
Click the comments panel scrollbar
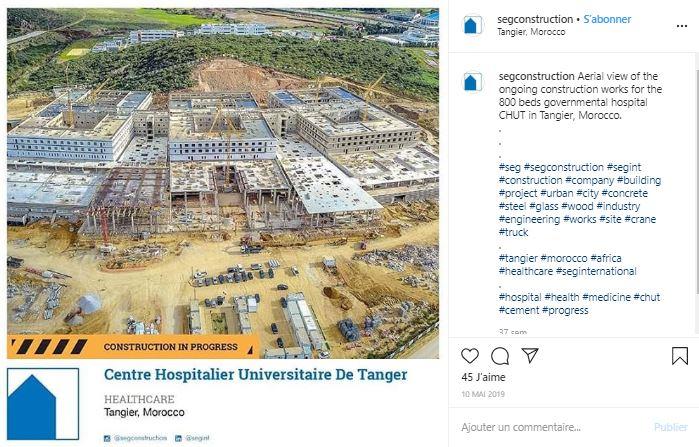click(696, 178)
